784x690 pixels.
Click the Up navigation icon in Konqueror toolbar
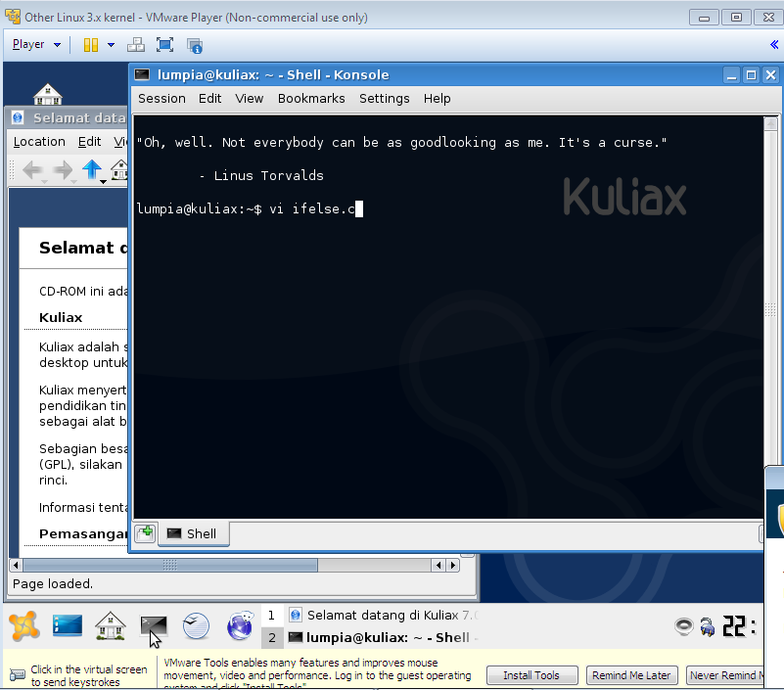pyautogui.click(x=92, y=169)
